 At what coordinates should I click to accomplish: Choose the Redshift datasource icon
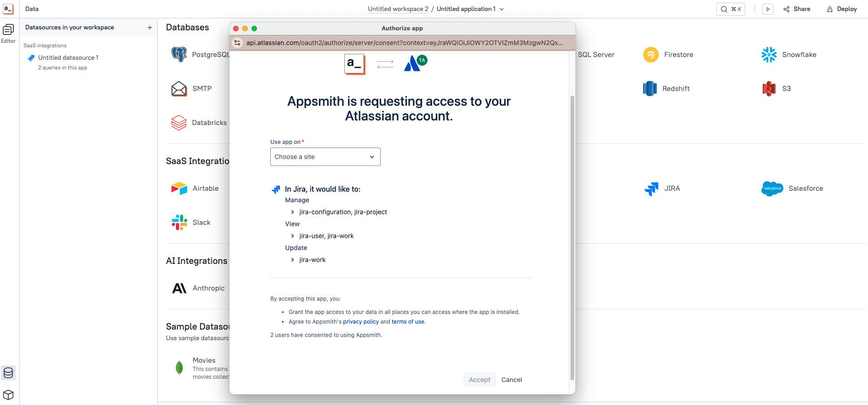tap(650, 89)
